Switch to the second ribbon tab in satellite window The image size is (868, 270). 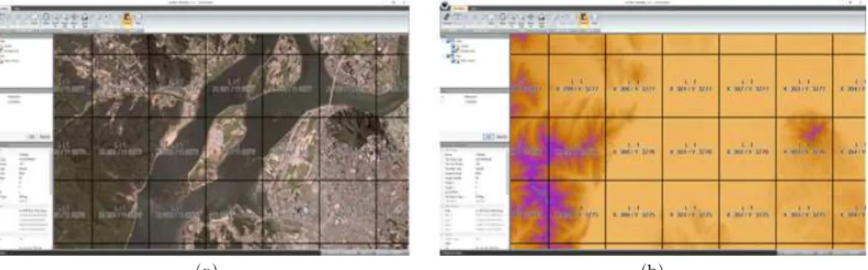16,9
